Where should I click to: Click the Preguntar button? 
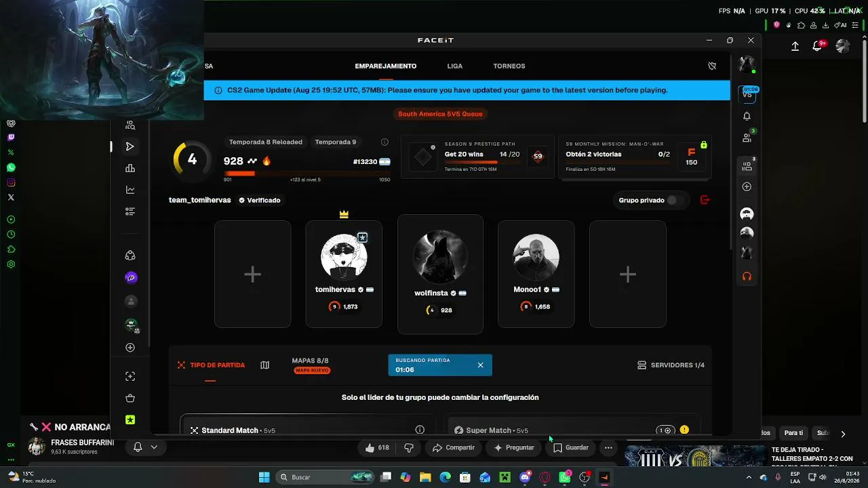point(514,447)
